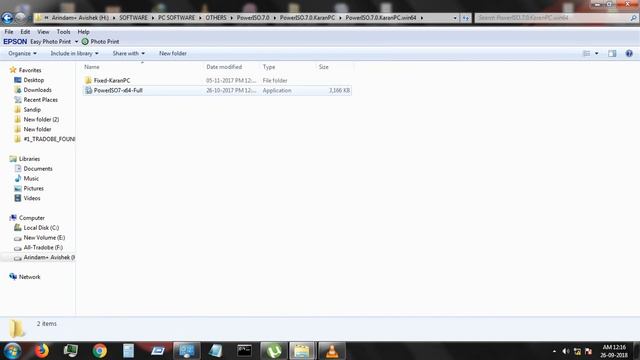The height and width of the screenshot is (360, 640).
Task: Click the Forward navigation arrow
Action: pyautogui.click(x=20, y=18)
